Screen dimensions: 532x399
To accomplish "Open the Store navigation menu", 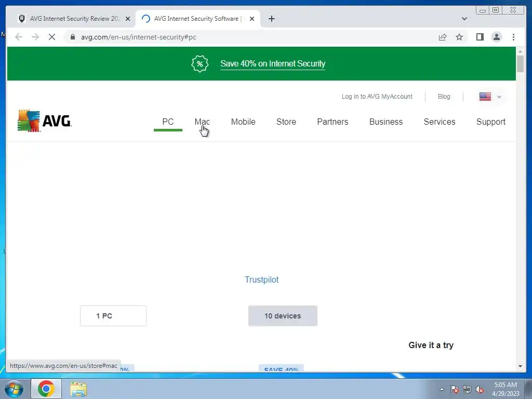I will click(x=286, y=122).
